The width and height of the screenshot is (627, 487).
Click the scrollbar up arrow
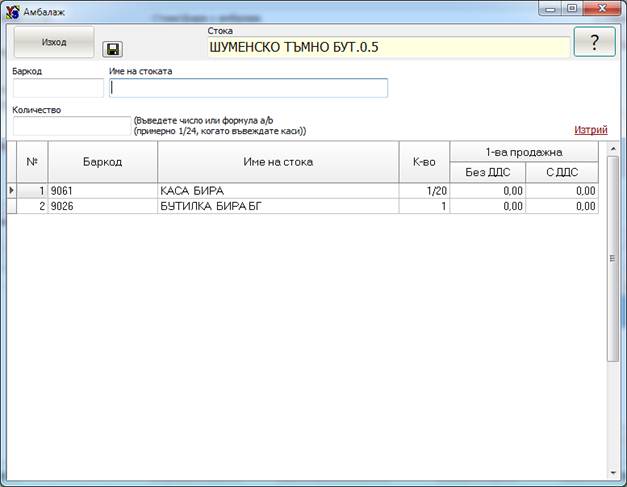tap(613, 149)
